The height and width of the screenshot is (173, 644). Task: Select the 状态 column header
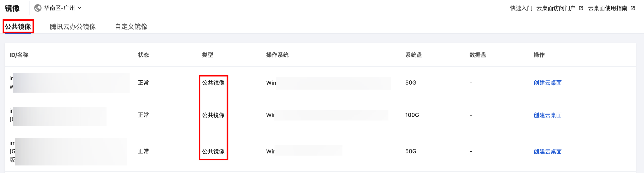point(143,55)
